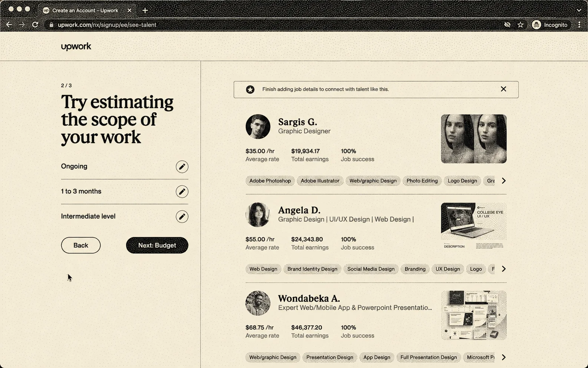The height and width of the screenshot is (368, 588).
Task: Edit the Ongoing project type
Action: point(182,167)
